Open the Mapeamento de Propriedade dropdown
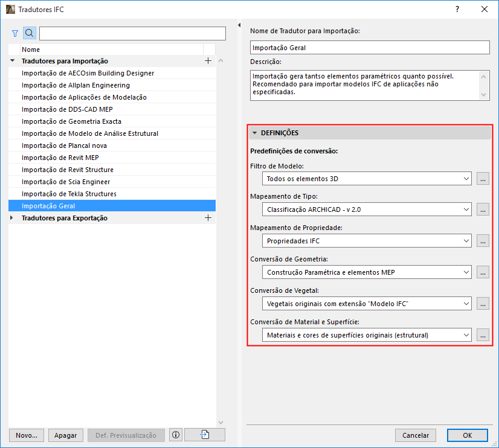499x448 pixels. pos(367,241)
